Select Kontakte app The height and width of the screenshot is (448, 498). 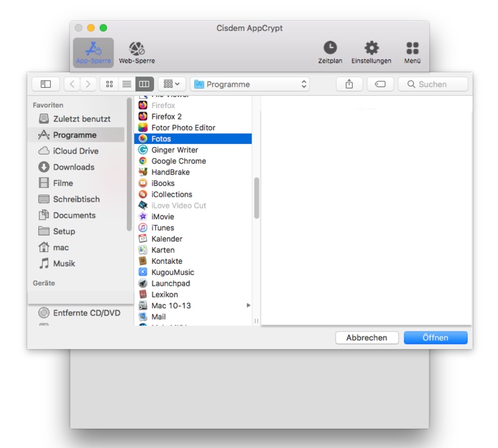coord(193,261)
